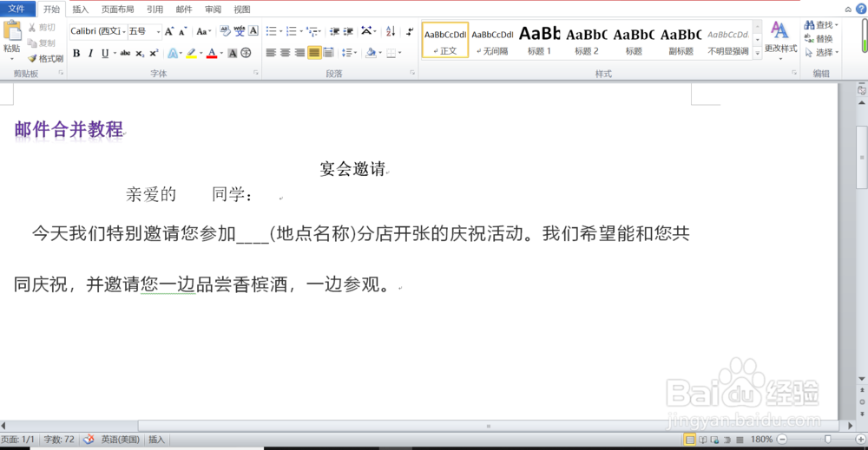Toggle Bold formatting

76,53
